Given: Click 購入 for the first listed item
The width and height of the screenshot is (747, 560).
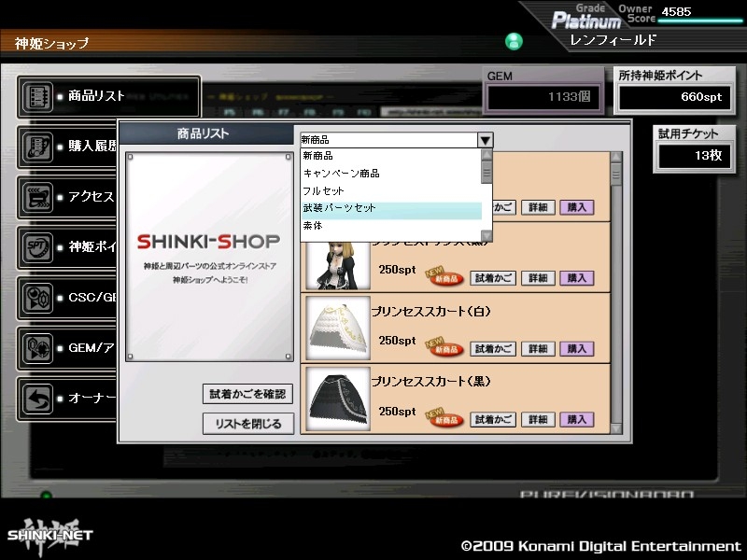Looking at the screenshot, I should click(x=577, y=207).
